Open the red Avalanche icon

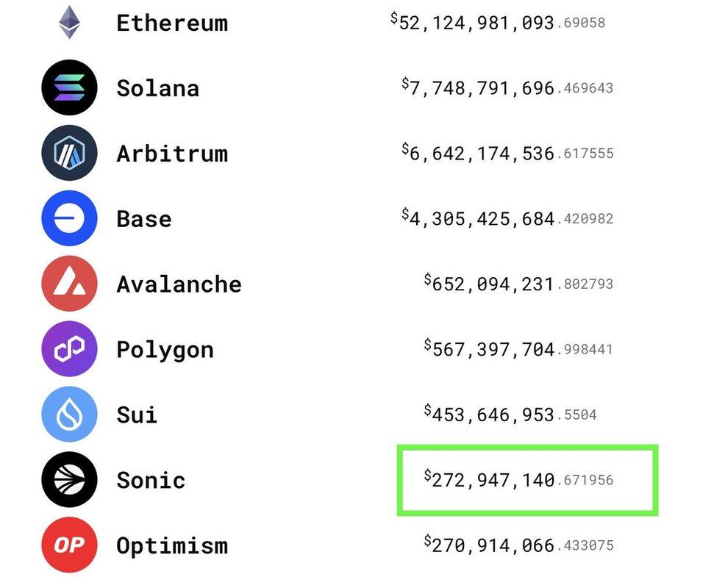coord(69,284)
